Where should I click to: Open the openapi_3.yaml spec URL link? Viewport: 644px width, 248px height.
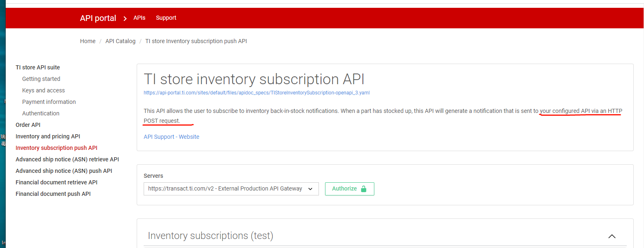click(x=257, y=93)
